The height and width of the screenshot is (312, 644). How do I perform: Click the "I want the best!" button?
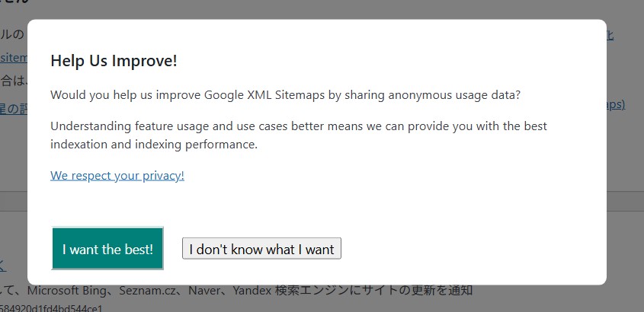click(x=107, y=248)
